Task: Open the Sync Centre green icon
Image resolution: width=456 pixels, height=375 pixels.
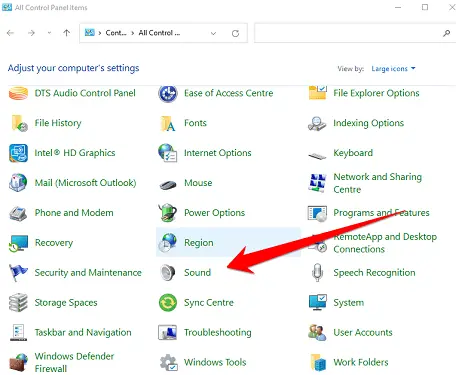Action: (168, 302)
